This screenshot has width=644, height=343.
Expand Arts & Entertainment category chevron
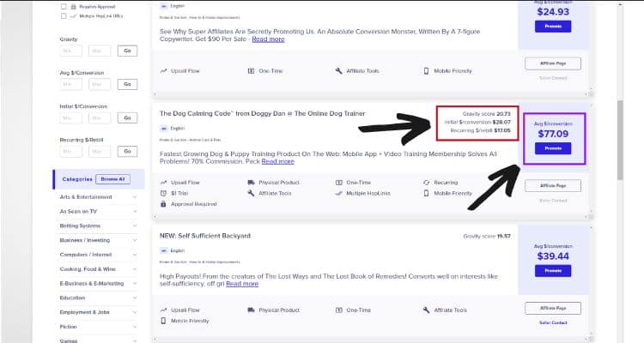coord(135,197)
